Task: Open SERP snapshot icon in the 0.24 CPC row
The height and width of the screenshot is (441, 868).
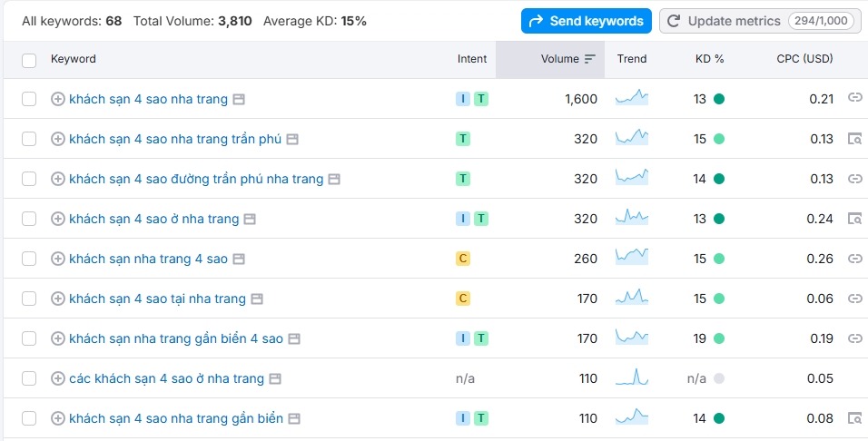Action: click(853, 219)
